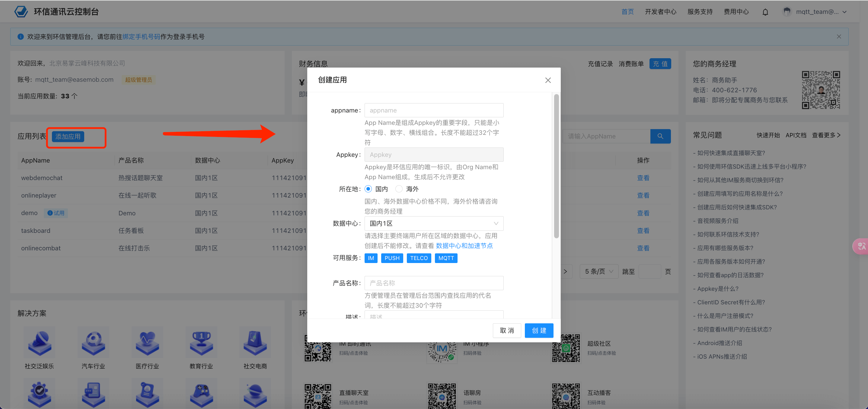Toggle the IM service tag
Viewport: 868px width, 409px height.
pyautogui.click(x=371, y=258)
